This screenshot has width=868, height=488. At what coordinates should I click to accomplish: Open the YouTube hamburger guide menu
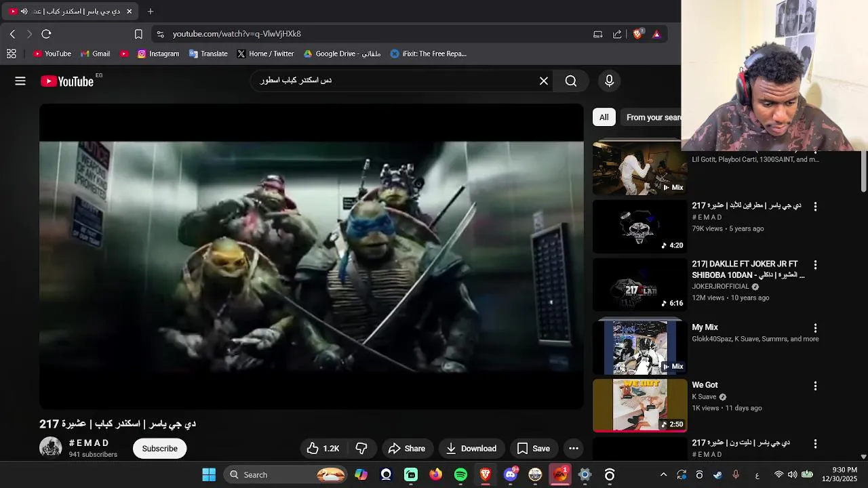(x=20, y=81)
